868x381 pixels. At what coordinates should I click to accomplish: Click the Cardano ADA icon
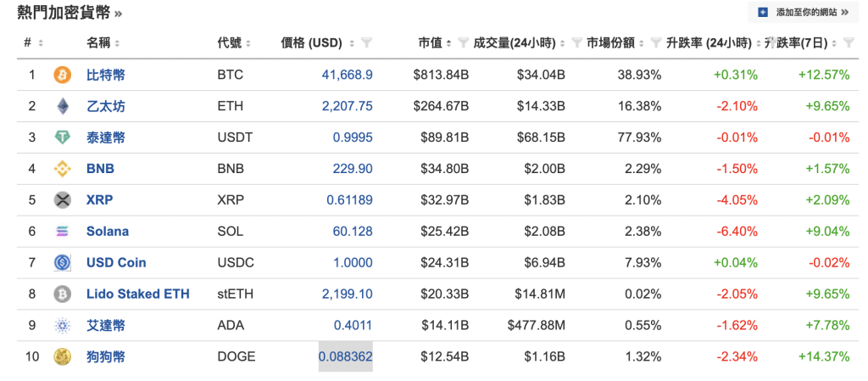coord(63,326)
